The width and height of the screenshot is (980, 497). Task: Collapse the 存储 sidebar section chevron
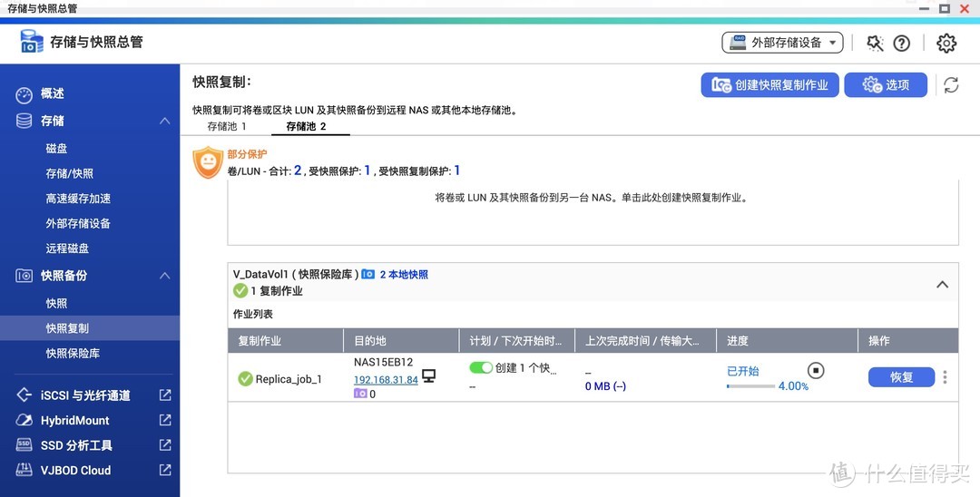(165, 121)
